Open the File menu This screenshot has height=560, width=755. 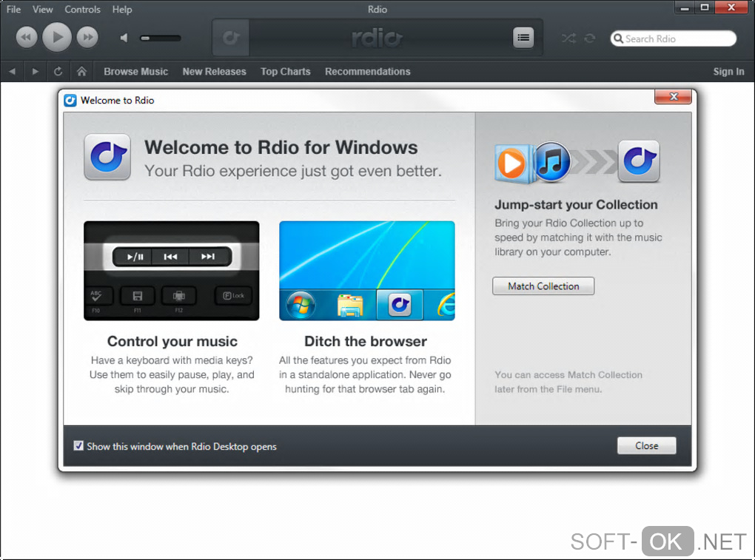(13, 9)
